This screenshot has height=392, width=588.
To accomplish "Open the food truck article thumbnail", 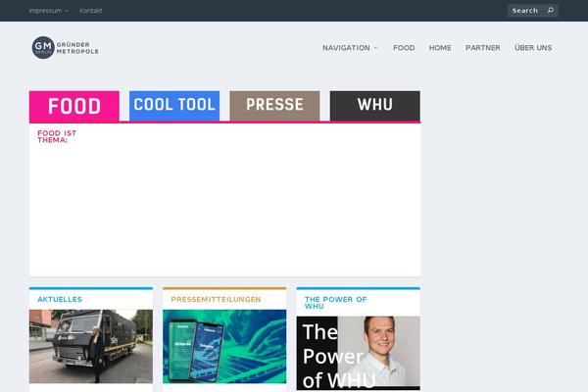I will coord(91,346).
